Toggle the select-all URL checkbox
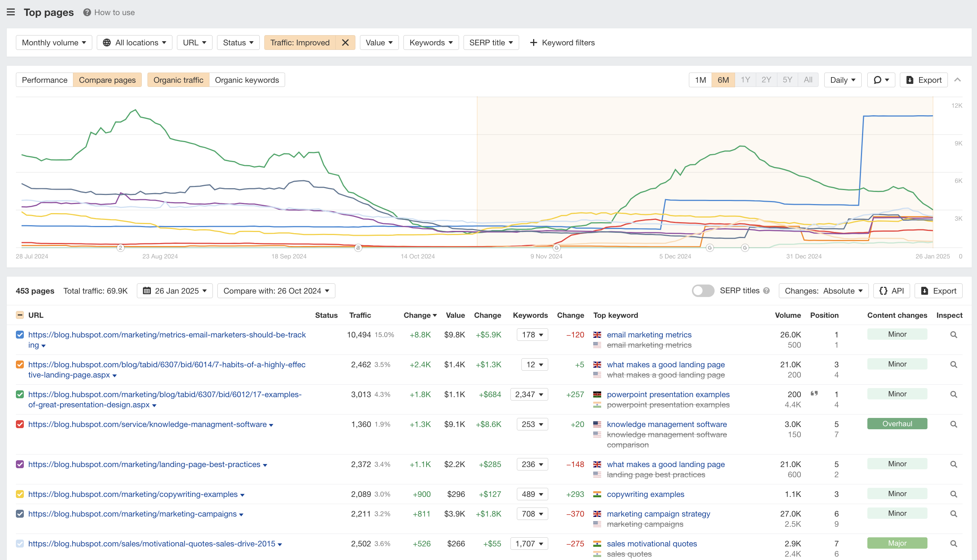977x560 pixels. click(20, 315)
